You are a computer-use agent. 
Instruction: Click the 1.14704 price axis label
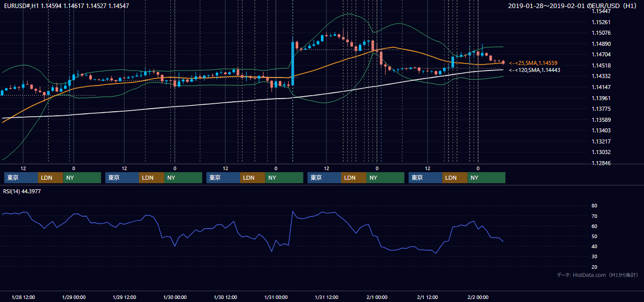[x=601, y=54]
